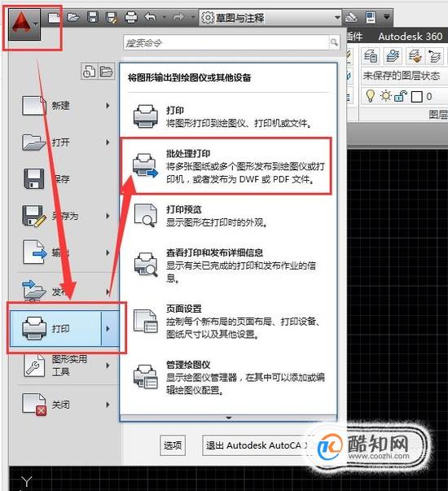
Task: Open the AutoCAD application menu button
Action: pos(24,24)
